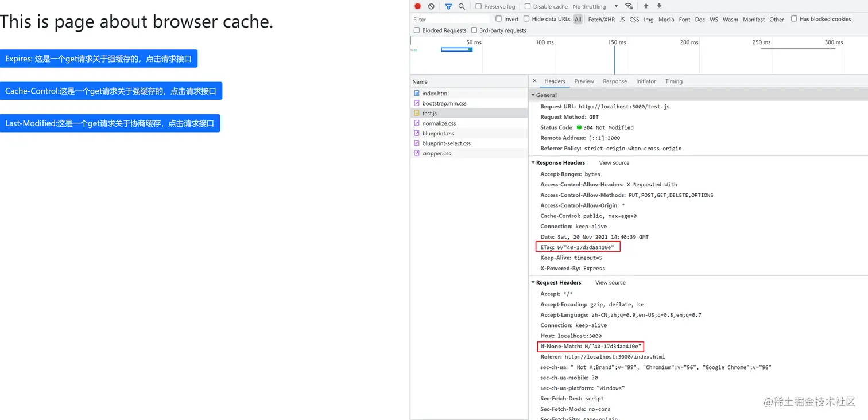The width and height of the screenshot is (868, 420).
Task: Select the cropper.css request
Action: click(469, 153)
